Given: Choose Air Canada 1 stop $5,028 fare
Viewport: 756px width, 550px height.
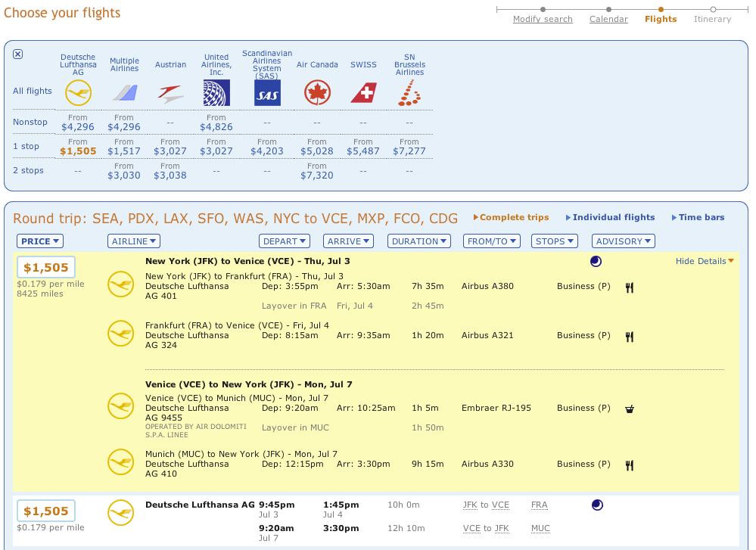Looking at the screenshot, I should pos(317,151).
